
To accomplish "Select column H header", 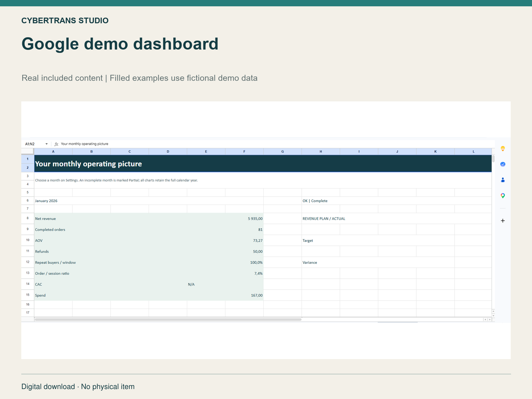I will click(x=321, y=152).
